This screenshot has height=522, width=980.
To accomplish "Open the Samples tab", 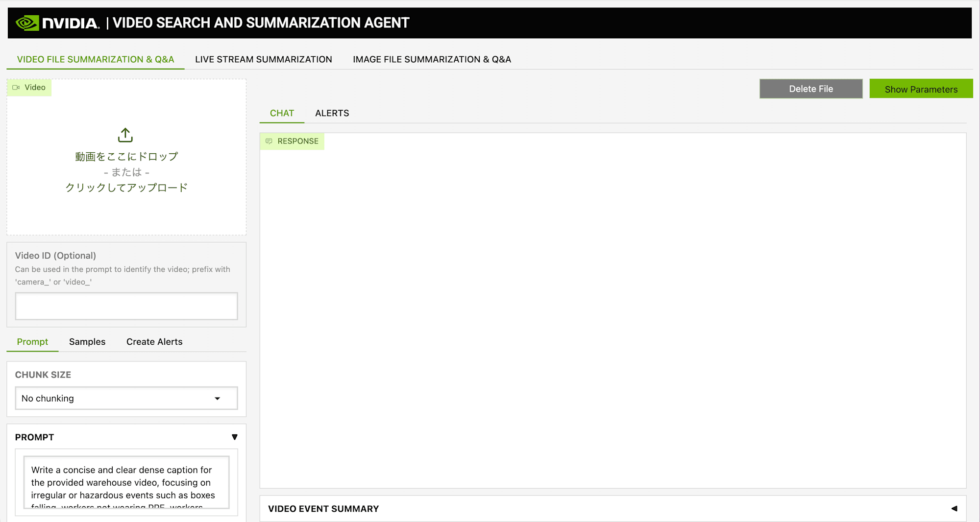I will (87, 342).
